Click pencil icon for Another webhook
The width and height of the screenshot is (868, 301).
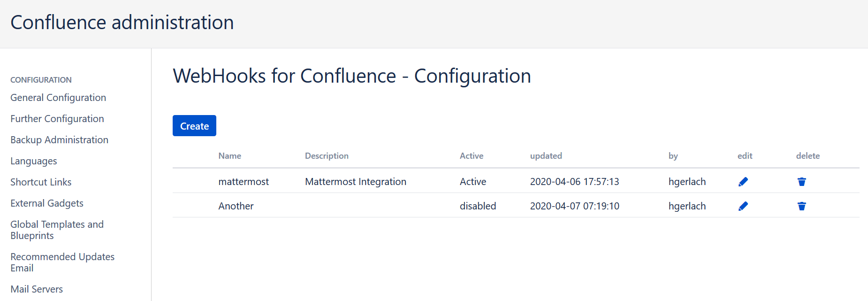tap(743, 206)
